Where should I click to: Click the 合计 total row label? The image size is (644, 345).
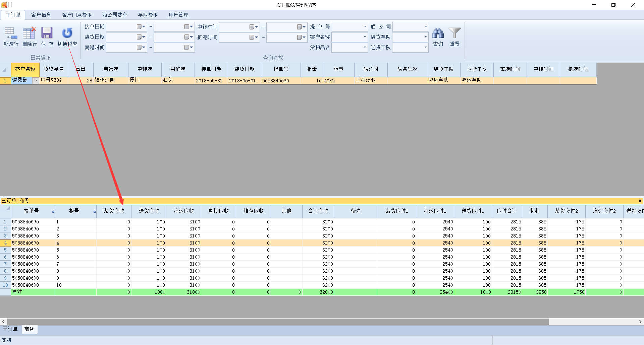pyautogui.click(x=17, y=292)
